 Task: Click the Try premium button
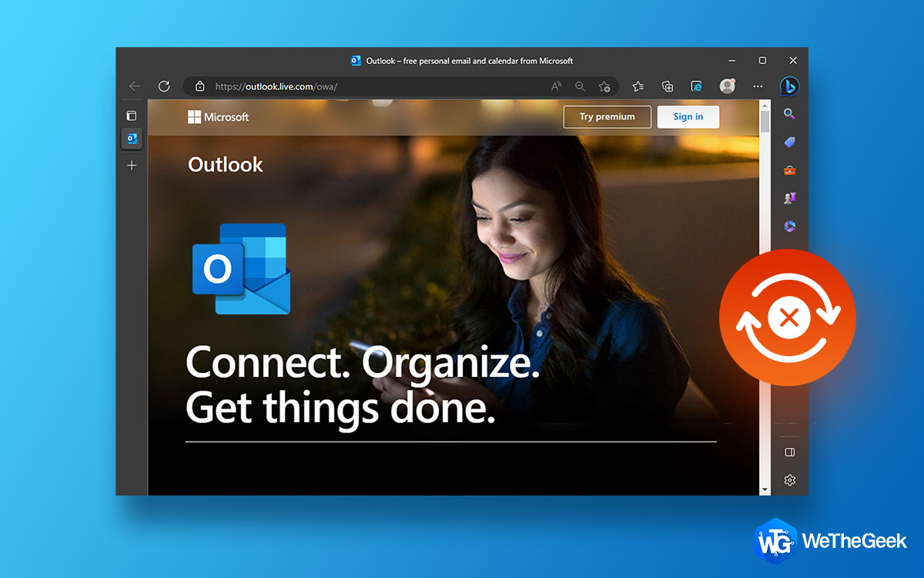[x=607, y=117]
